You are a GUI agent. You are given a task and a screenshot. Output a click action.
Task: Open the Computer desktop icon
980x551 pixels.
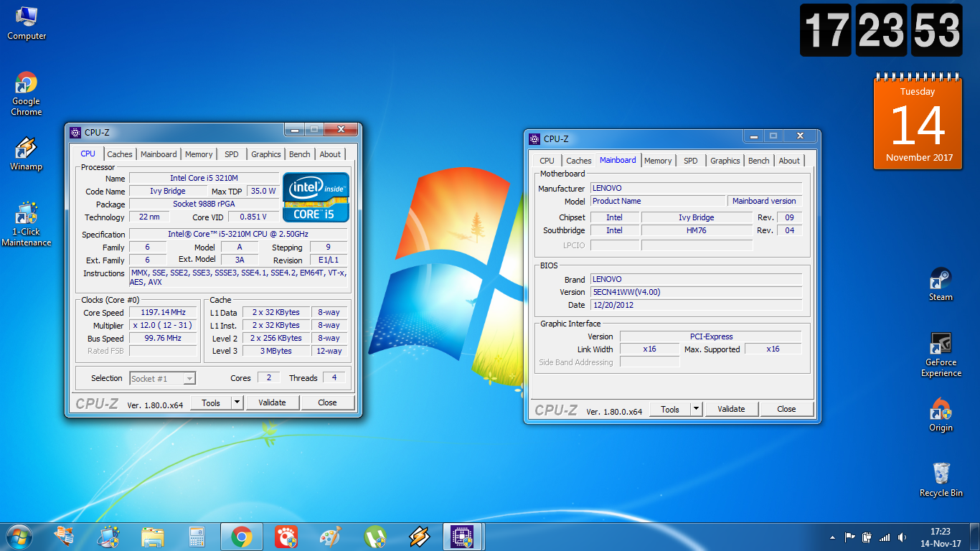(x=26, y=22)
